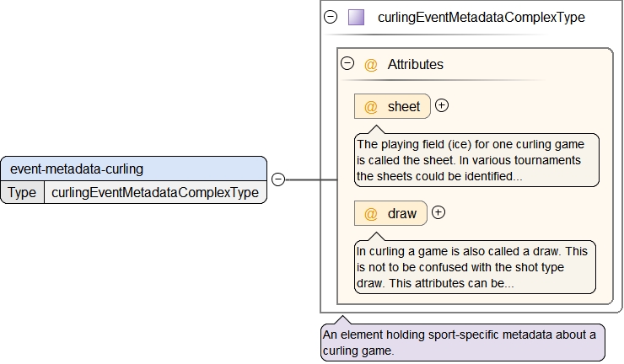Select the sheet attribute name

(x=403, y=107)
